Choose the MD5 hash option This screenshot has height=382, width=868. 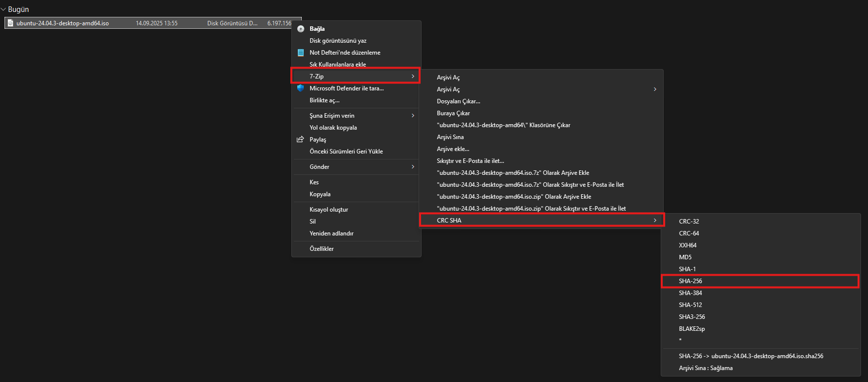pyautogui.click(x=761, y=257)
